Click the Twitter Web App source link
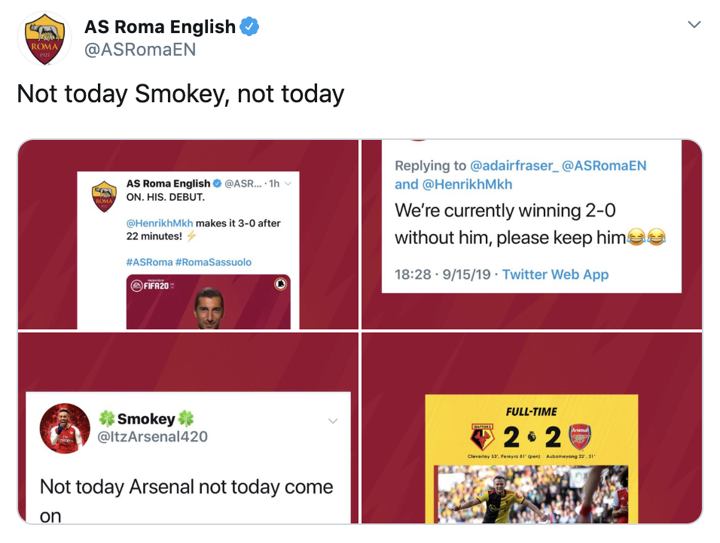Viewport: 720px width, 543px height. coord(555,274)
